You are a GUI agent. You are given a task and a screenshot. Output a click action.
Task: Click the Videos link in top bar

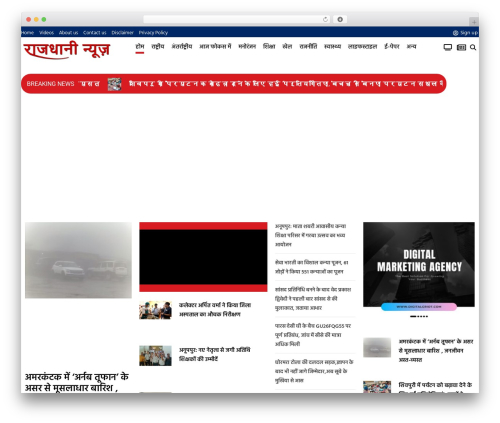pos(46,33)
